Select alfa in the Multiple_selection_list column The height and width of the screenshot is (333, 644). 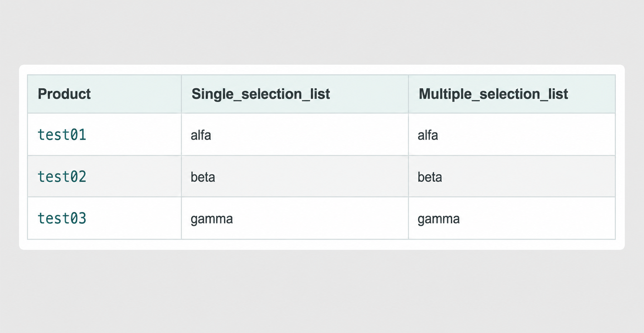[x=428, y=135]
